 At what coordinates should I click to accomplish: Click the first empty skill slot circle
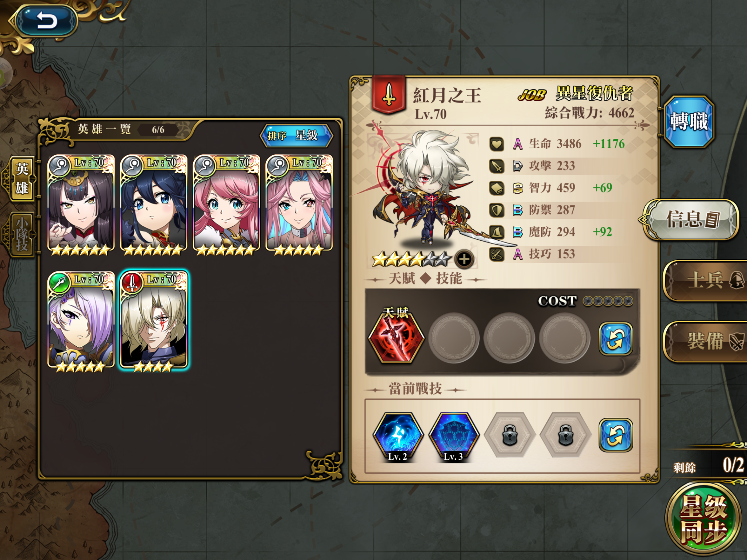(453, 338)
